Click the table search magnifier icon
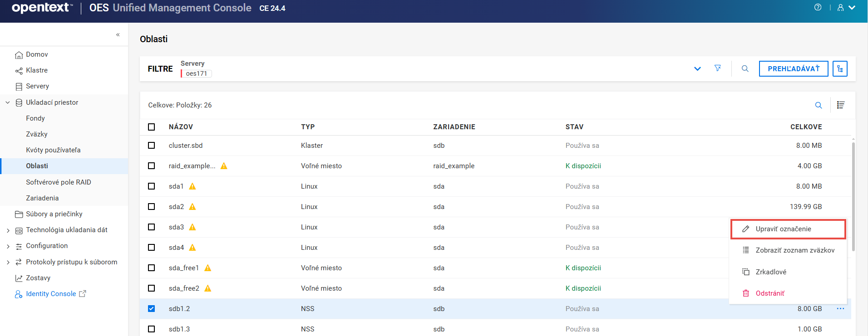The image size is (868, 336). coord(819,105)
